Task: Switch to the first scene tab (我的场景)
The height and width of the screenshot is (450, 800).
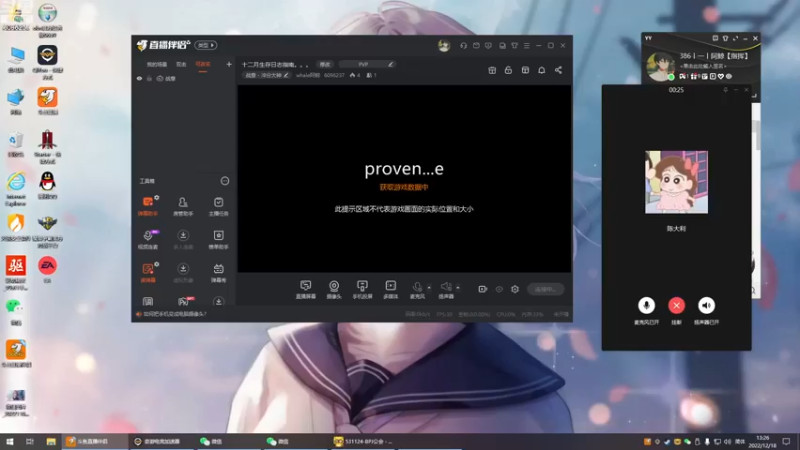Action: tap(157, 64)
